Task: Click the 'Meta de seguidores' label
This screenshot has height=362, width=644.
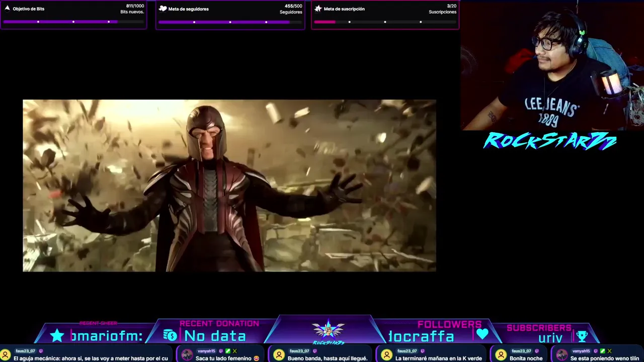Action: [x=189, y=9]
